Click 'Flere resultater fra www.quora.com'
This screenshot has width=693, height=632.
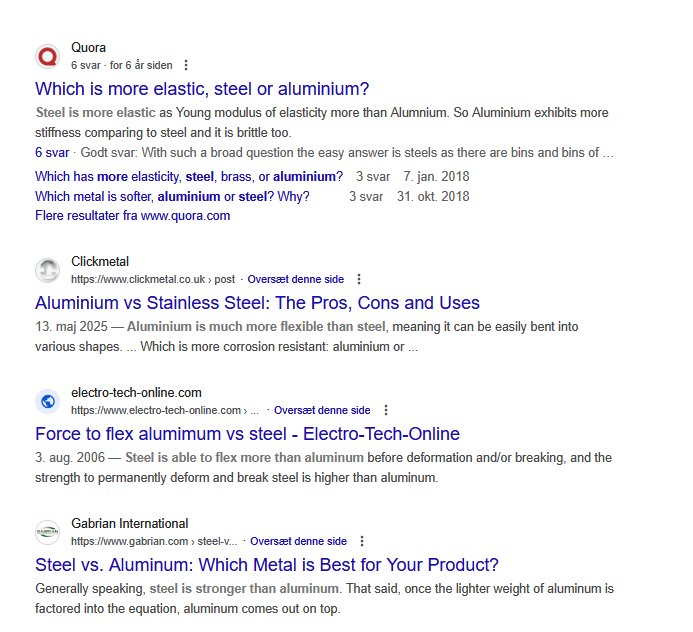[x=132, y=216]
